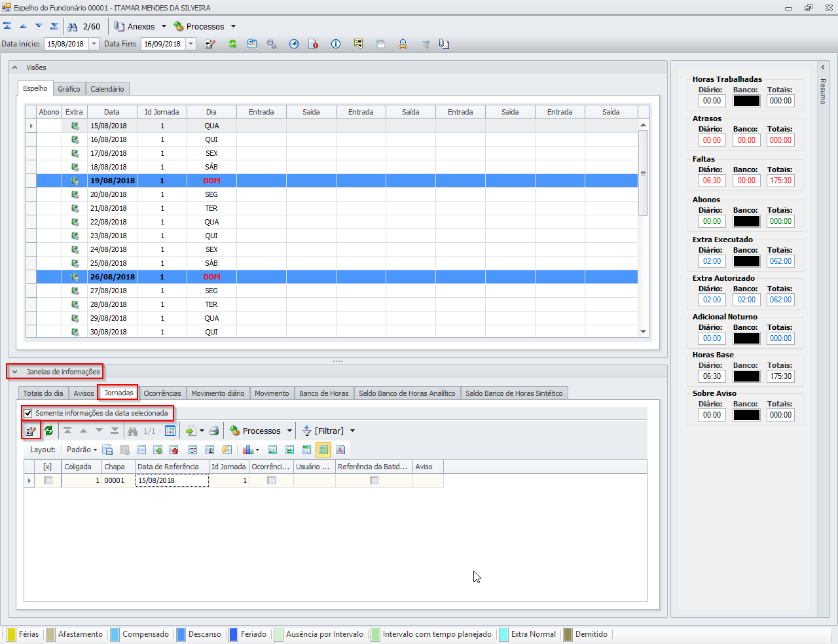Screen dimensions: 838x644
Task: Click bar chart icon in layout toolbar
Action: 247,450
